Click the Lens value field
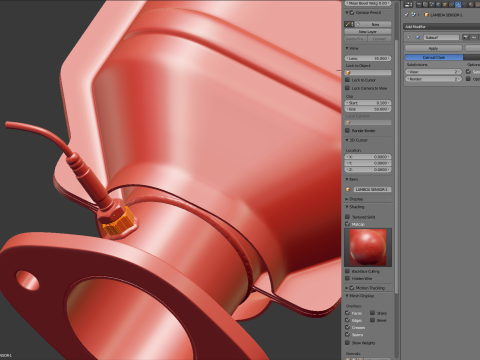The height and width of the screenshot is (360, 480). pos(368,58)
